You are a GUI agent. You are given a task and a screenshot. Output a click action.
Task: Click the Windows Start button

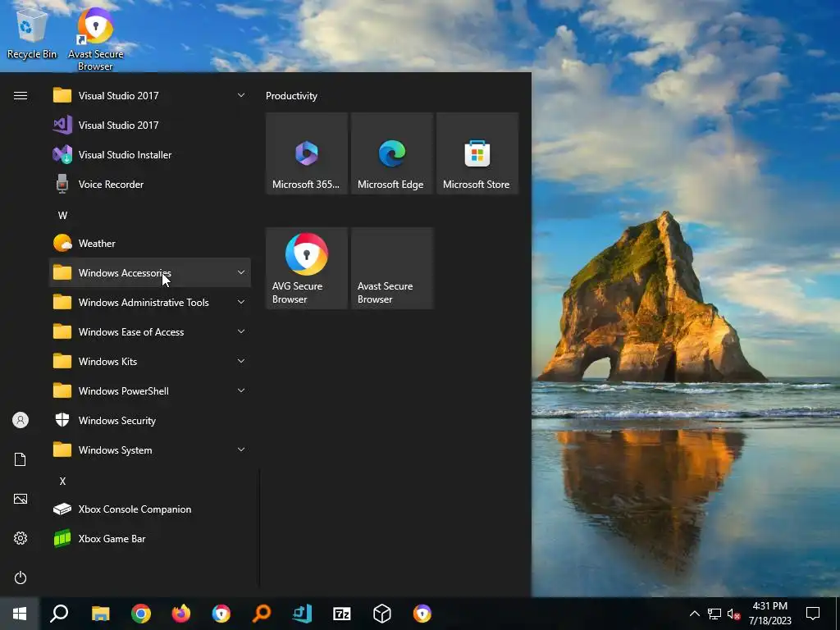click(x=20, y=614)
